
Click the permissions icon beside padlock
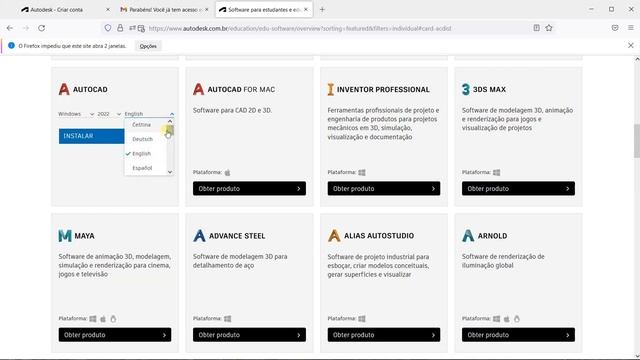(132, 28)
